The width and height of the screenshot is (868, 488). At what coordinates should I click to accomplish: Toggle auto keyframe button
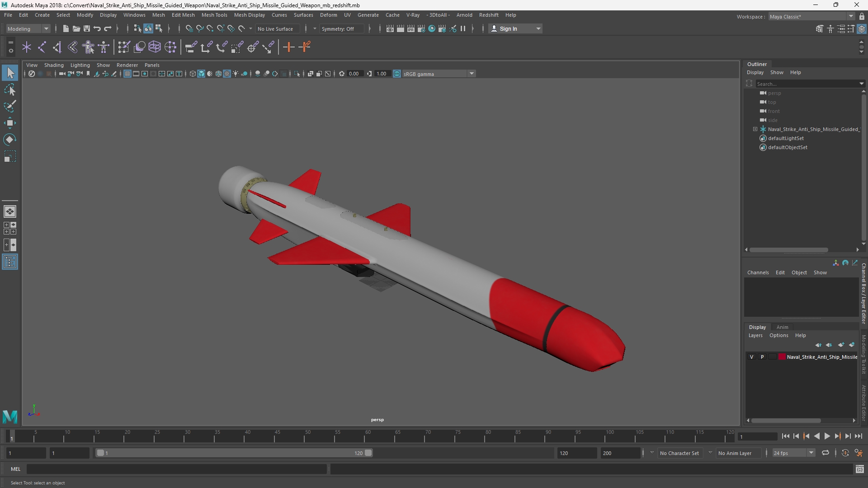(x=845, y=453)
